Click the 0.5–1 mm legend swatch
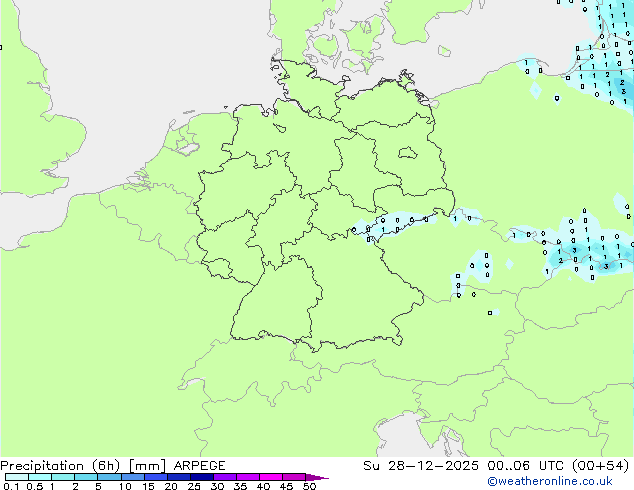The height and width of the screenshot is (490, 634). [x=40, y=477]
